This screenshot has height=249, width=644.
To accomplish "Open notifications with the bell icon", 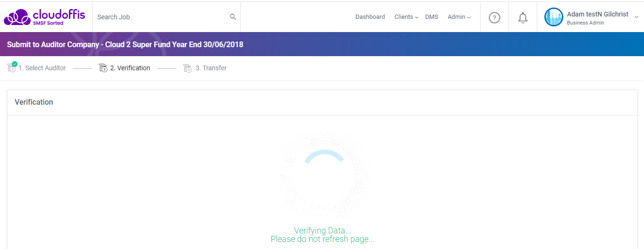I will 523,18.
